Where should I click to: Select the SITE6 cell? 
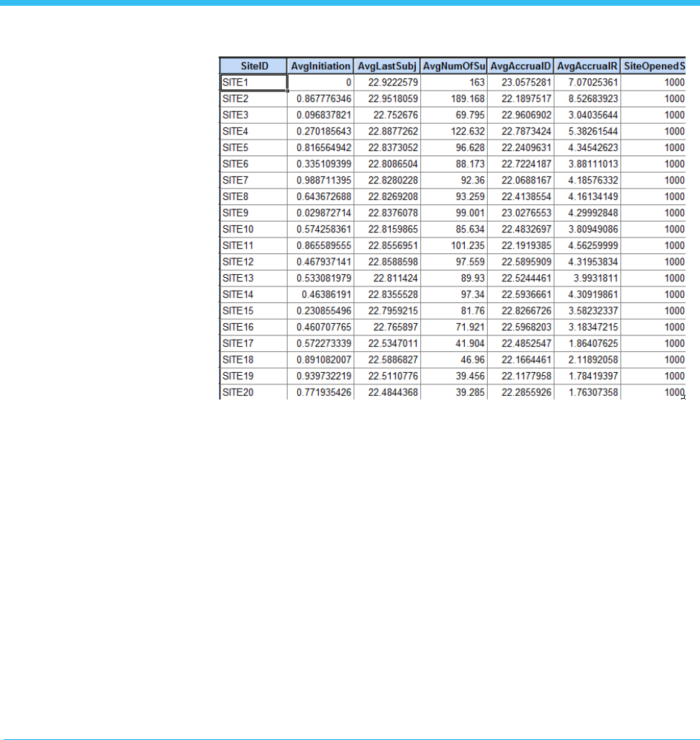pyautogui.click(x=254, y=164)
